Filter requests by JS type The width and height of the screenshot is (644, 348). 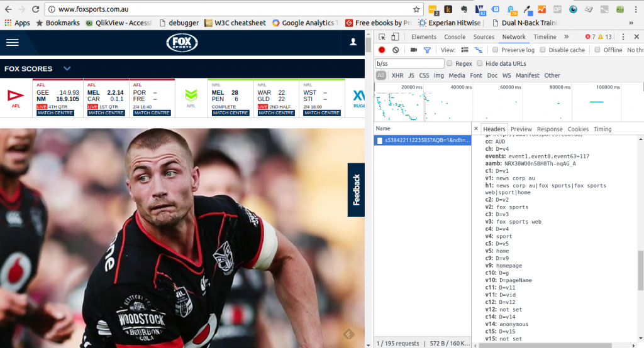click(x=411, y=75)
